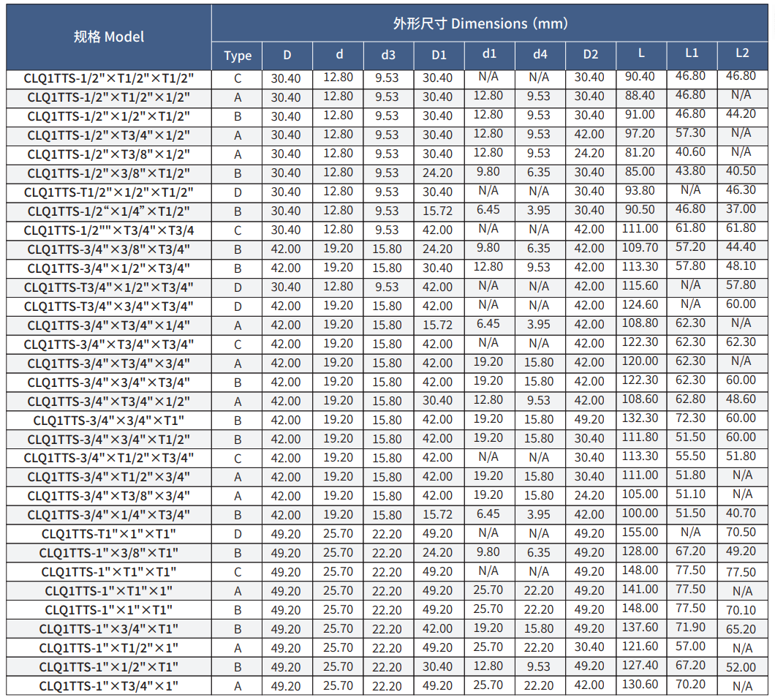Click L value 130.60
This screenshot has width=775, height=700.
point(640,684)
